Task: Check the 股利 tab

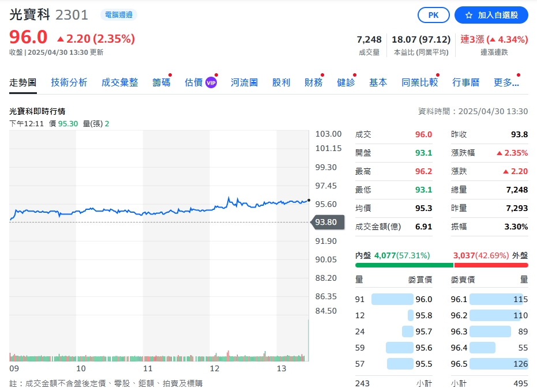Action: [x=281, y=82]
